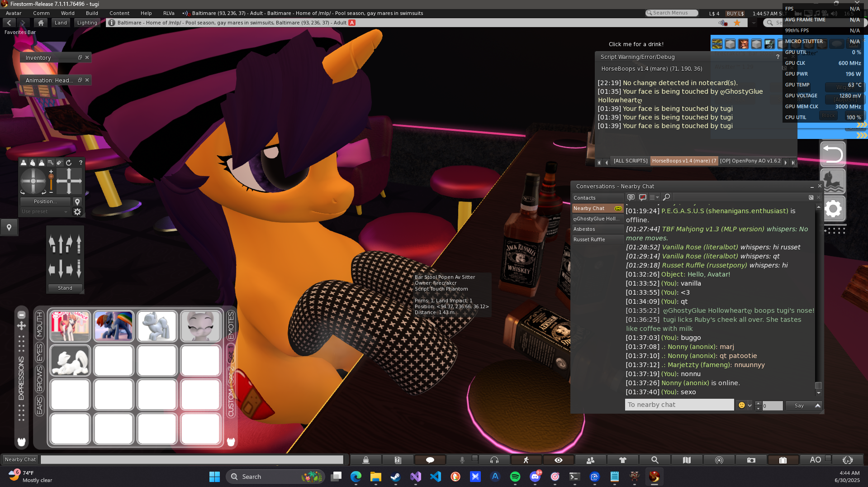The width and height of the screenshot is (868, 487).
Task: Toggle the EMOTES tab on expressions HUD
Action: point(231,325)
